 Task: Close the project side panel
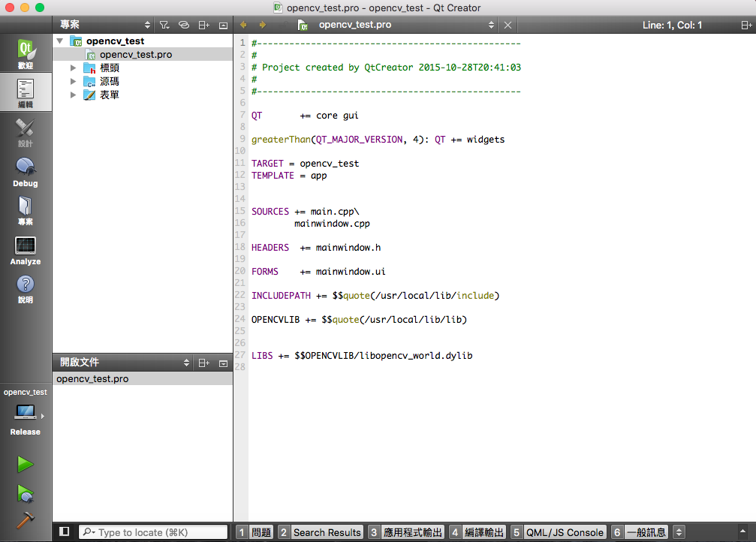point(223,26)
